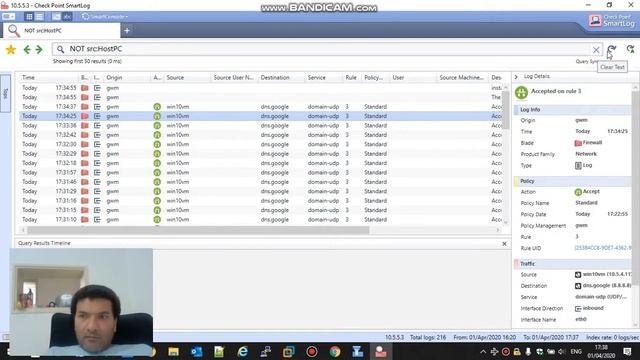
Task: Show hidden system tray icons
Action: 483,351
